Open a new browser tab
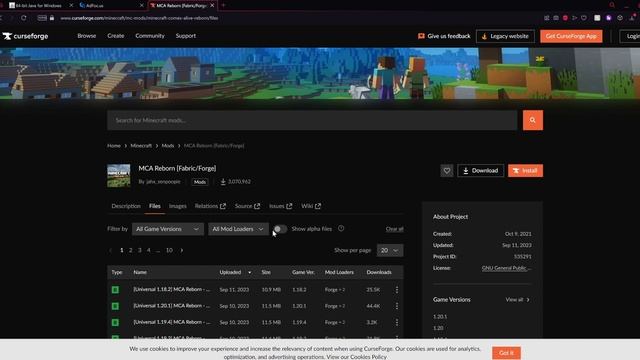This screenshot has width=640, height=360. tap(223, 5)
